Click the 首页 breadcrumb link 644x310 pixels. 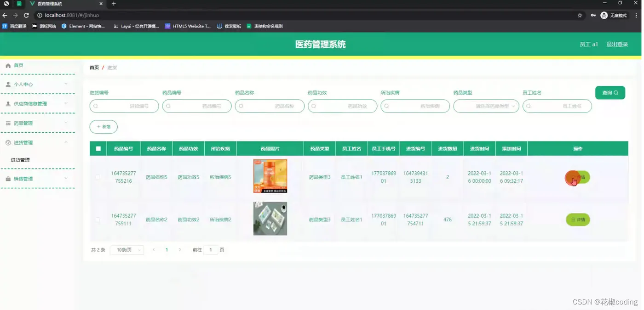coord(94,68)
